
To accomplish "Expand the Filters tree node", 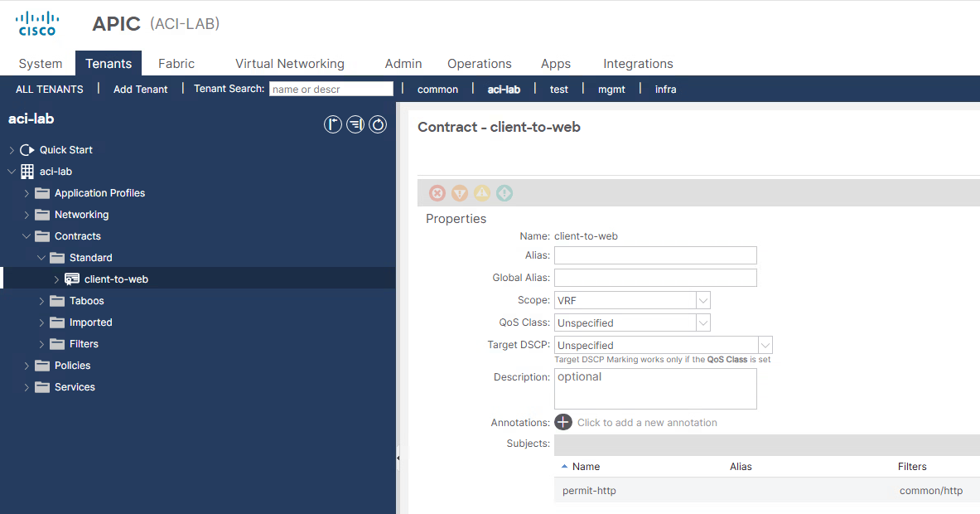I will click(41, 344).
